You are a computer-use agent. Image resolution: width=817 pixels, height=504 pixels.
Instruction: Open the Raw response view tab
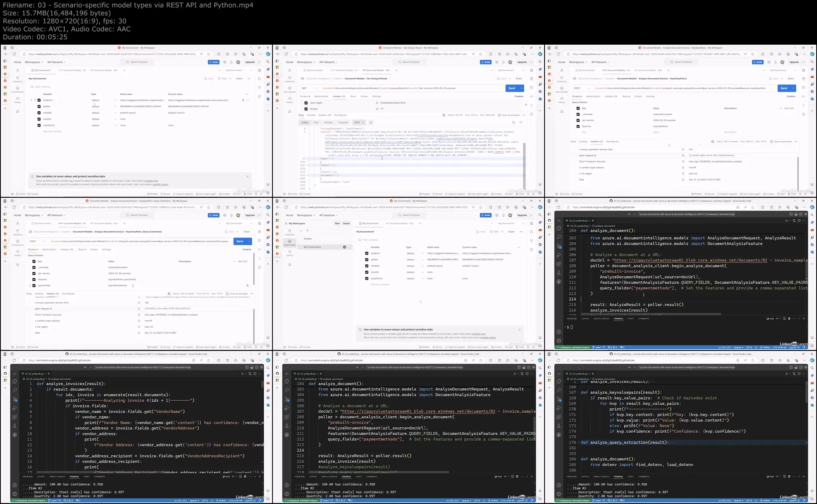click(316, 123)
